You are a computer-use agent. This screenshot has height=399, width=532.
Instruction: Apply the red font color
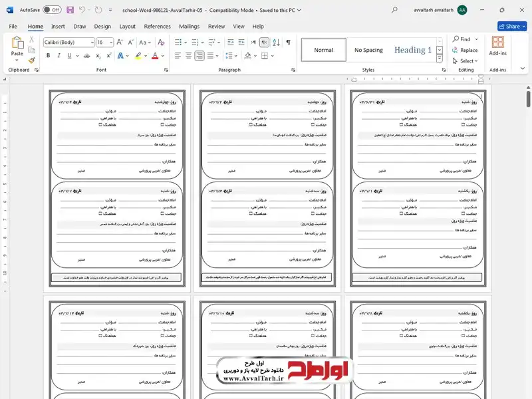coord(155,56)
